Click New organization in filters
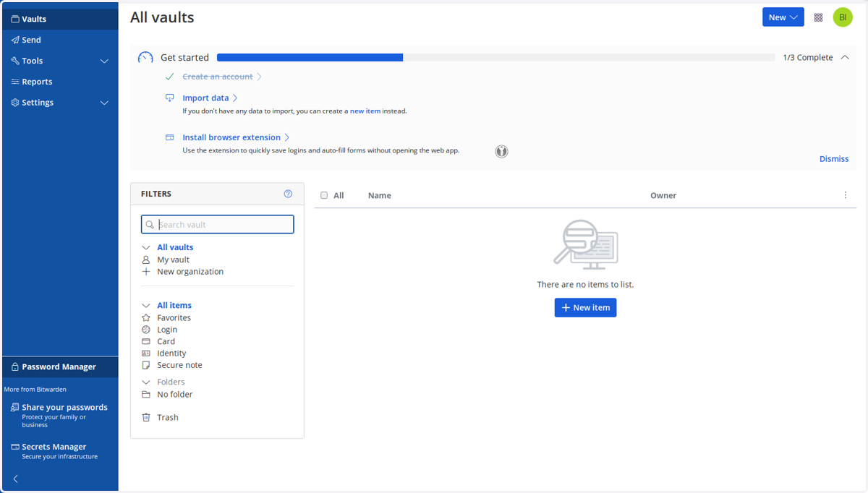 (190, 272)
